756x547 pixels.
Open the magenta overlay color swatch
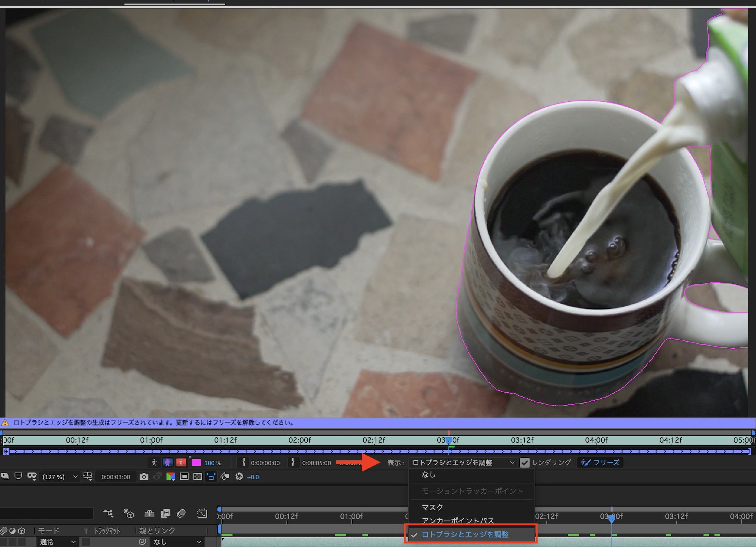coord(196,463)
